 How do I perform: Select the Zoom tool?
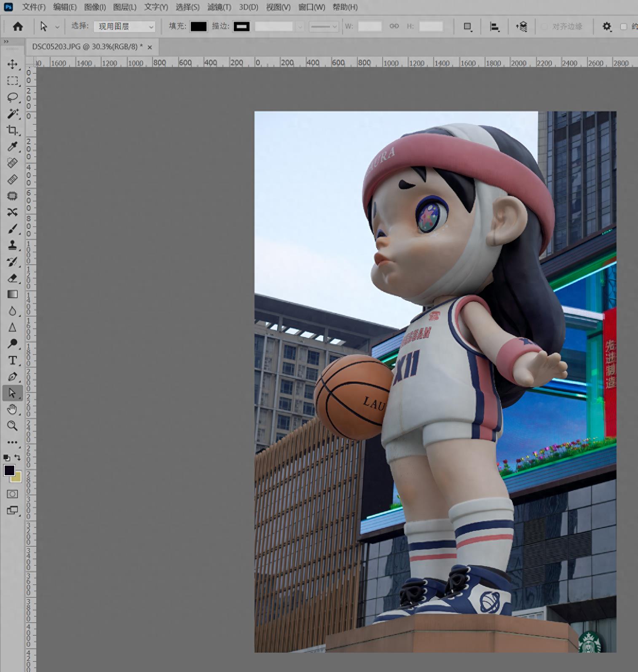pos(12,426)
